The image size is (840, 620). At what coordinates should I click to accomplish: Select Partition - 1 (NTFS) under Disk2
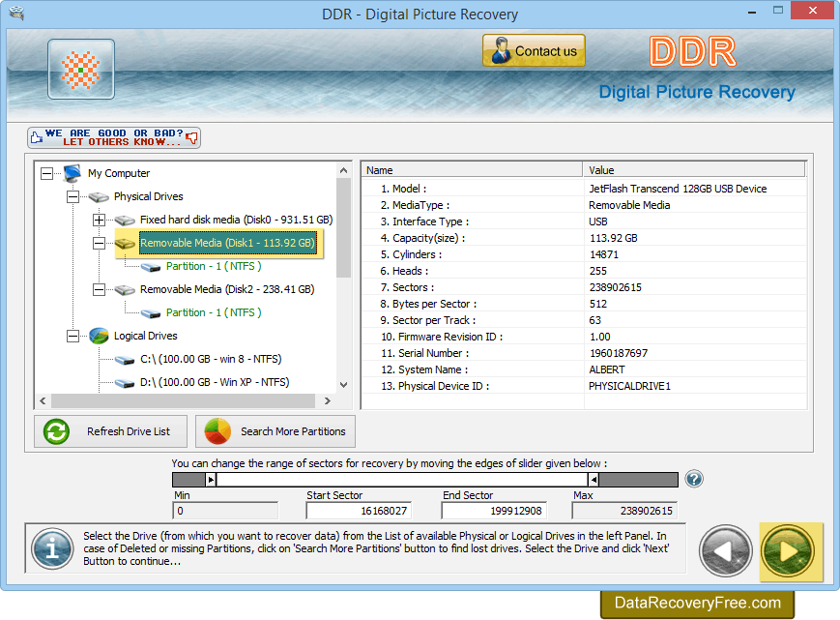(x=214, y=313)
